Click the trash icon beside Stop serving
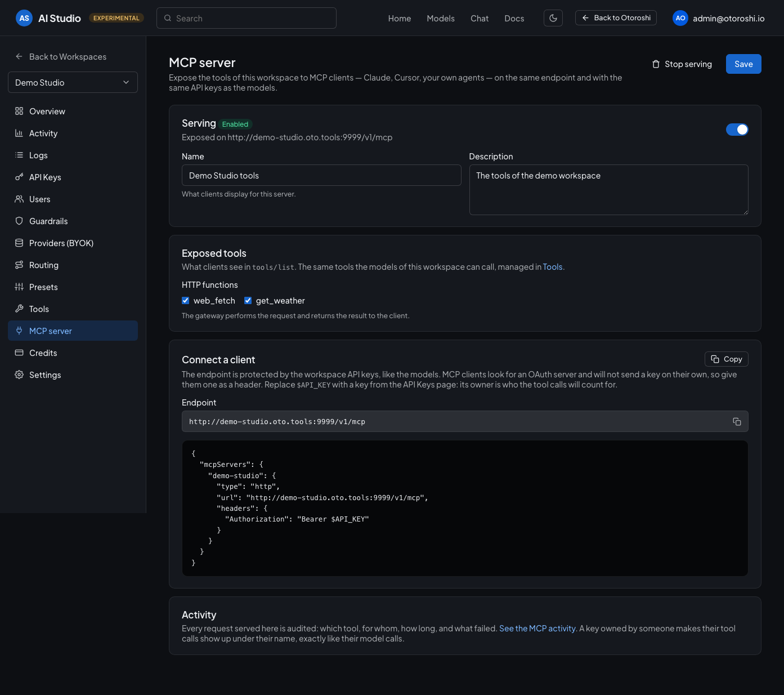The width and height of the screenshot is (784, 695). [x=656, y=64]
